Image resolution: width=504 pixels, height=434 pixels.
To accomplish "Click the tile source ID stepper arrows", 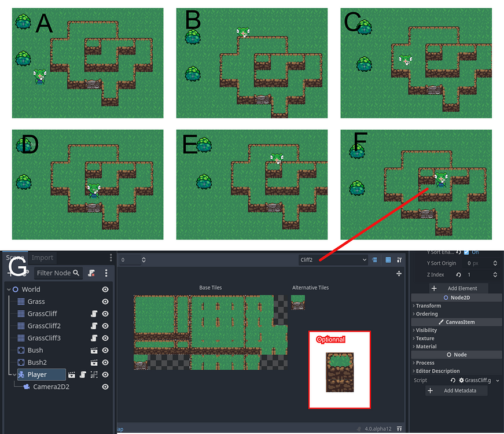I will click(x=144, y=260).
